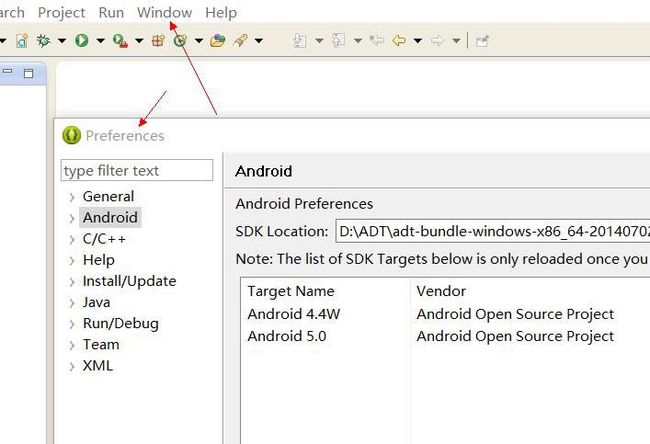Open the Project menu
The image size is (650, 444).
pyautogui.click(x=61, y=12)
